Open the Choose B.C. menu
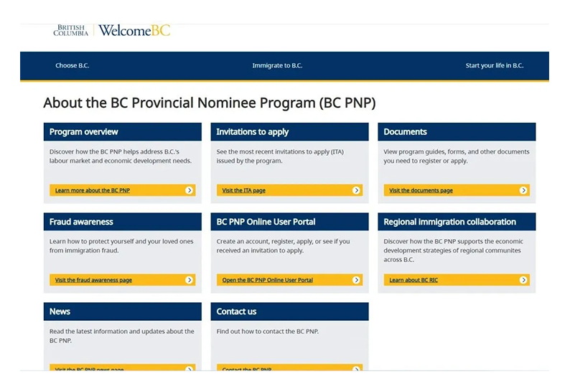570x392 pixels. (x=72, y=66)
